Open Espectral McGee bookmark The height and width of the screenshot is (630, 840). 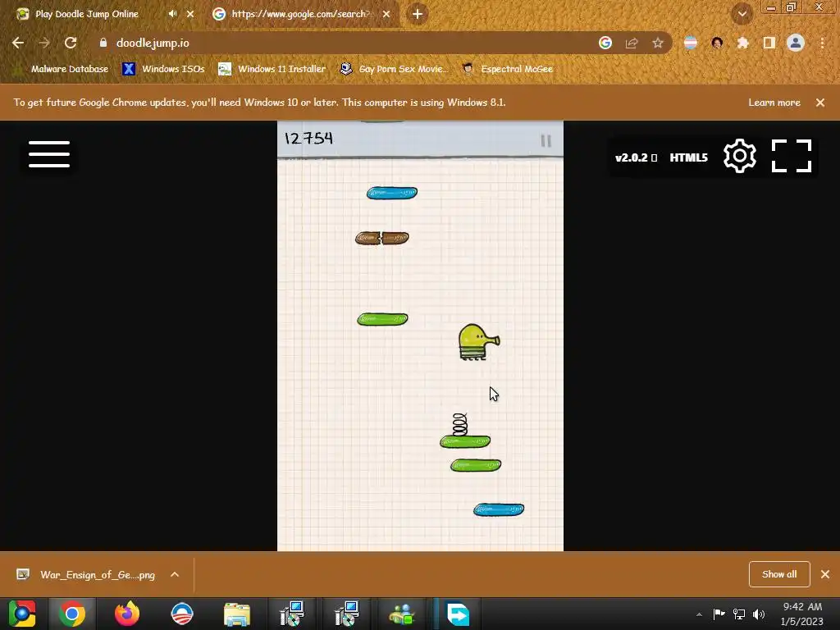pyautogui.click(x=507, y=69)
